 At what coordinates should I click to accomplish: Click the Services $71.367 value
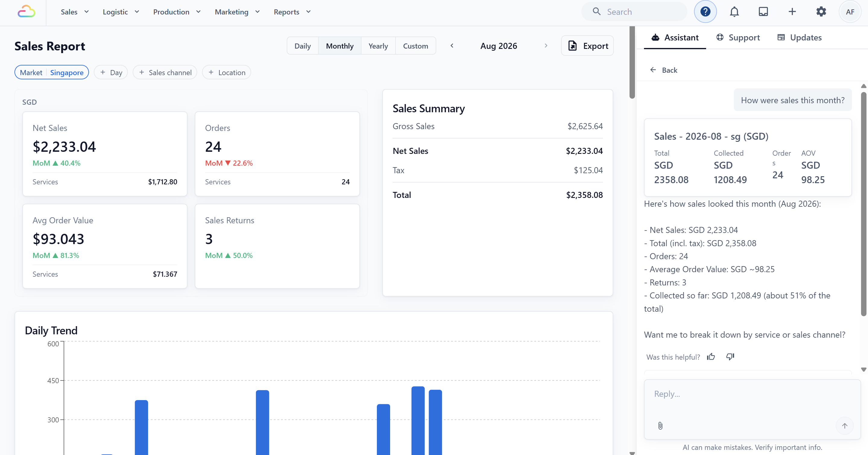click(x=165, y=274)
